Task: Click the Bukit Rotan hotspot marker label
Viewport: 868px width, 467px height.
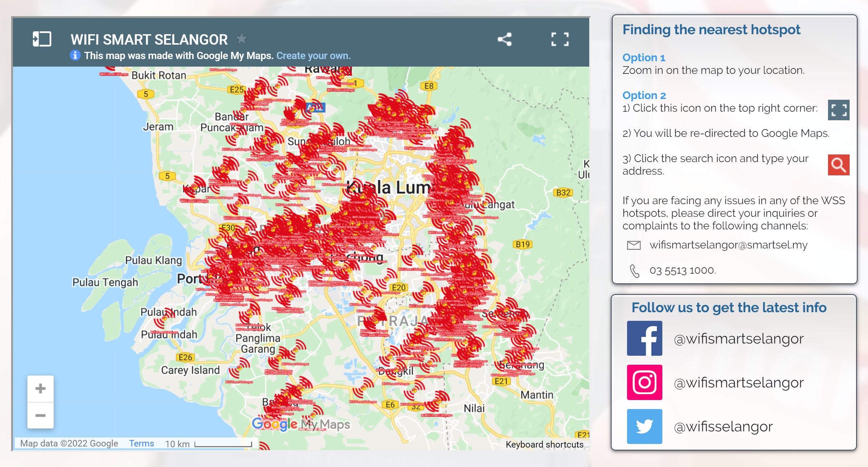Action: 114,74
